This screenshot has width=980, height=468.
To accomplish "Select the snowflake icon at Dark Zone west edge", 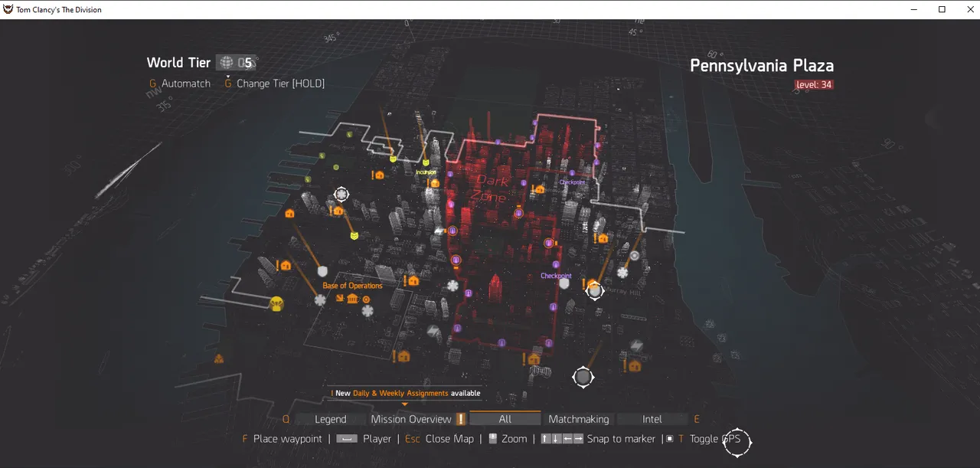I will (453, 286).
